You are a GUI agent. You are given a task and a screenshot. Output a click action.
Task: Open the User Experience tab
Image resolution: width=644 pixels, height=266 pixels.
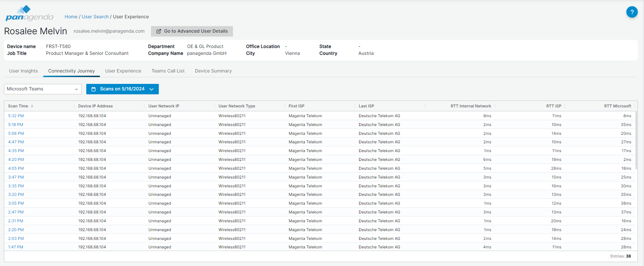tap(123, 71)
